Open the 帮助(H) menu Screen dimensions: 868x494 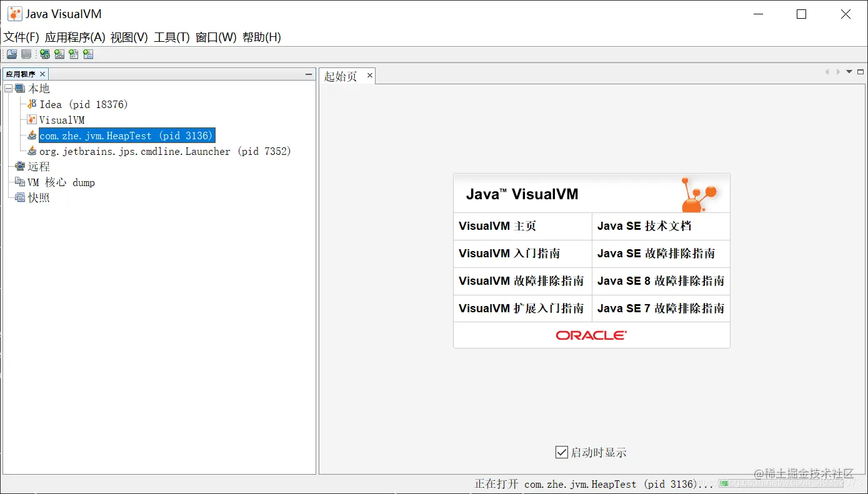(x=262, y=37)
